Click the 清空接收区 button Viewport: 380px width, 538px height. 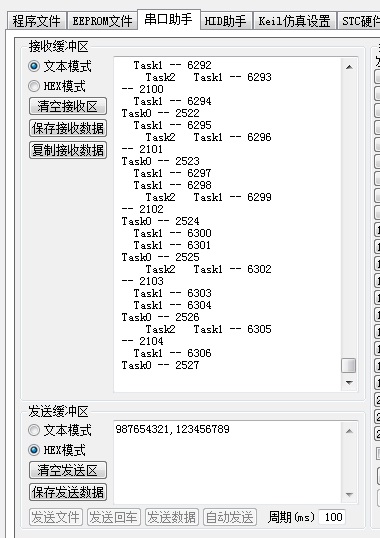click(68, 106)
